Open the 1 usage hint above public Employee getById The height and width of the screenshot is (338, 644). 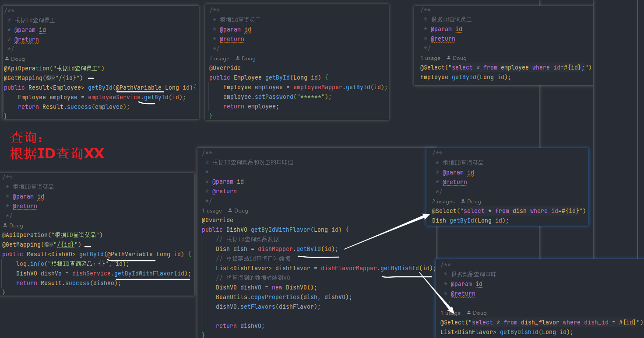[219, 58]
